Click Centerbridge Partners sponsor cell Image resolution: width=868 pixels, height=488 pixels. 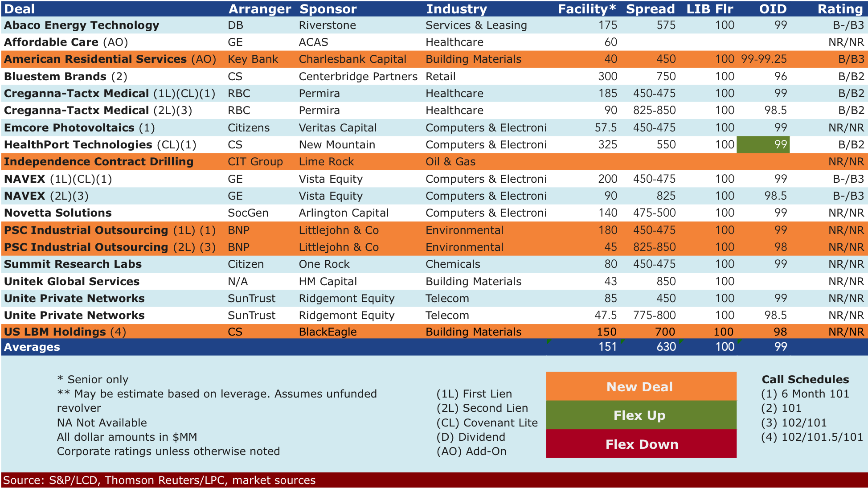[x=358, y=77]
